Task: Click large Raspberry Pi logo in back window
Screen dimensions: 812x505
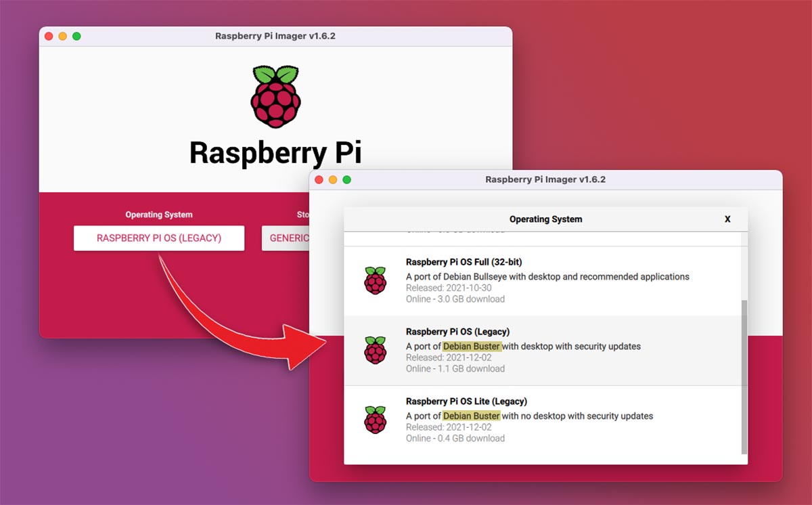Action: click(x=275, y=97)
